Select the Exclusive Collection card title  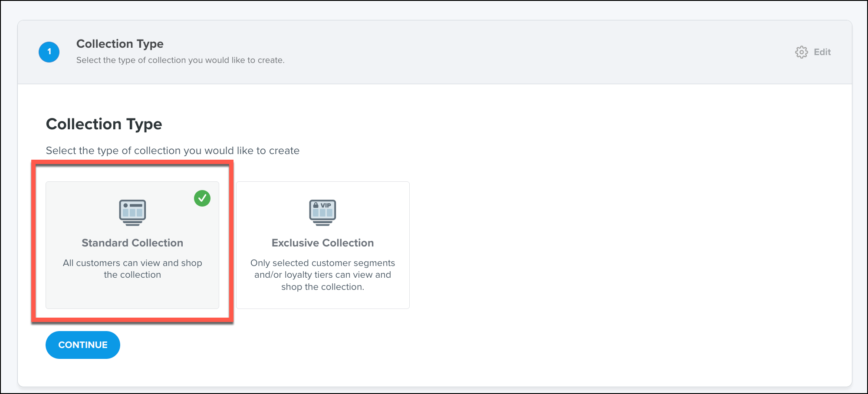coord(322,243)
